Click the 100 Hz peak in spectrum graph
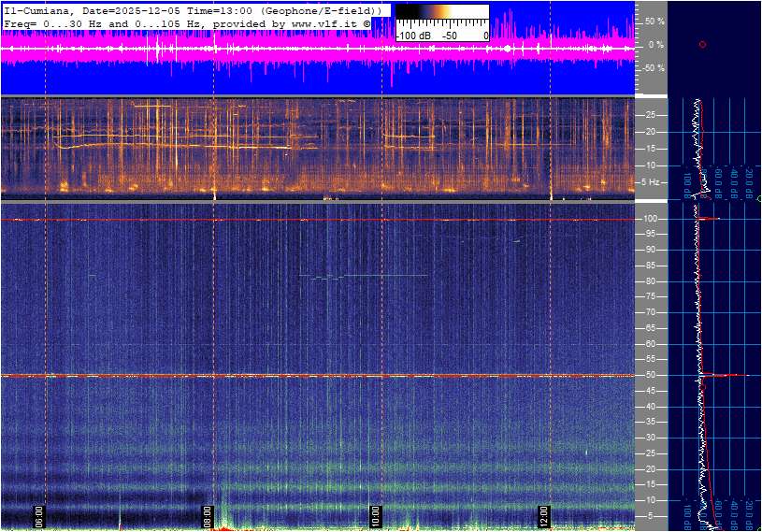762x532 pixels. [x=711, y=219]
